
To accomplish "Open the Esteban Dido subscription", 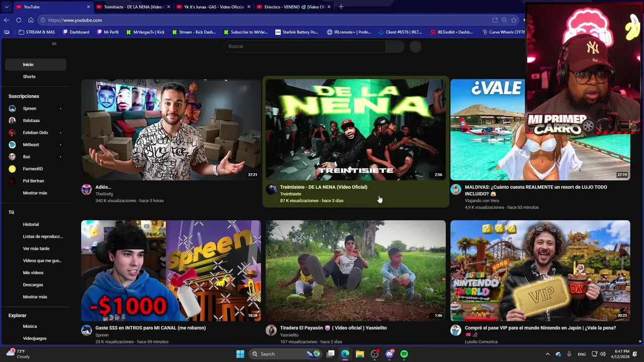I will point(35,133).
